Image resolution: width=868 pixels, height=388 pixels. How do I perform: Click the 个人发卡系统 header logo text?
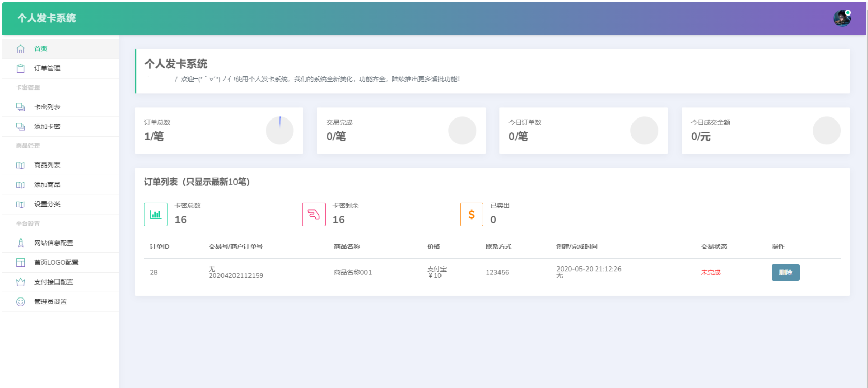click(47, 18)
